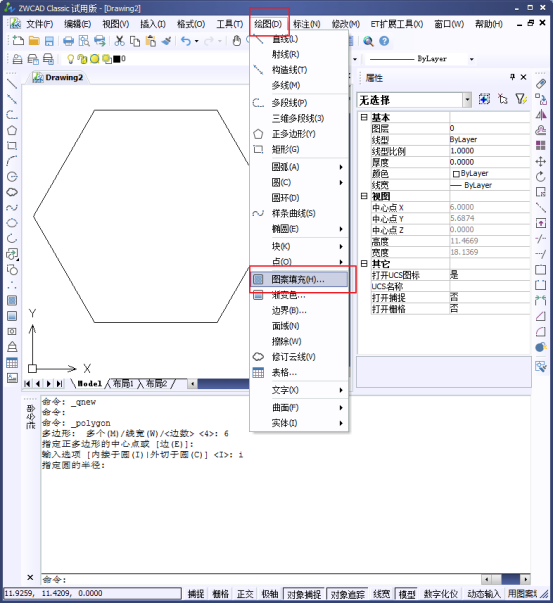Choose 图案填充(H)... from draw menu
This screenshot has height=604, width=554.
pyautogui.click(x=299, y=279)
